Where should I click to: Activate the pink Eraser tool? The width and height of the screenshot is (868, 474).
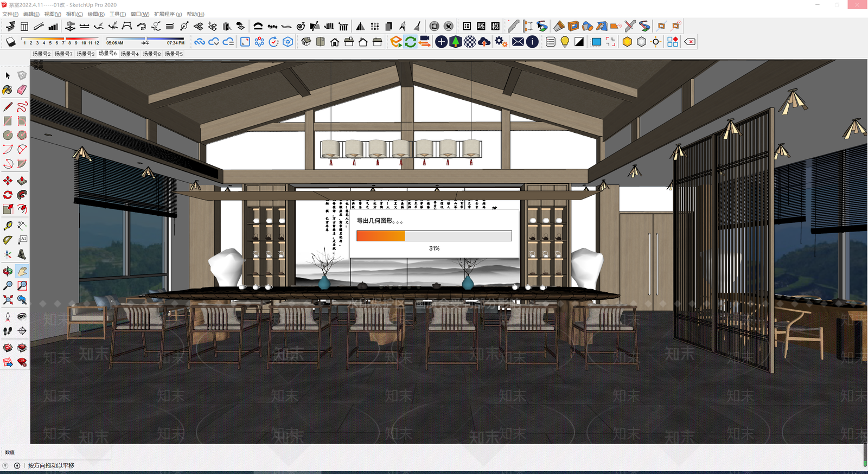click(x=22, y=89)
